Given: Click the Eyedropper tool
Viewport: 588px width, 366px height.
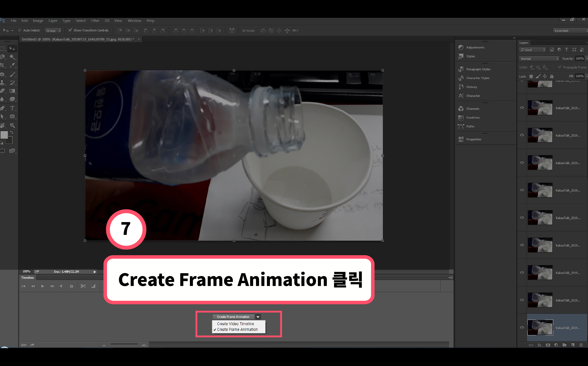Looking at the screenshot, I should (12, 65).
